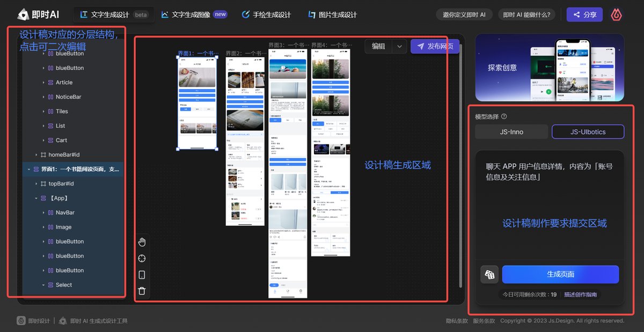Click the 分享 share button
644x332 pixels.
pos(584,14)
